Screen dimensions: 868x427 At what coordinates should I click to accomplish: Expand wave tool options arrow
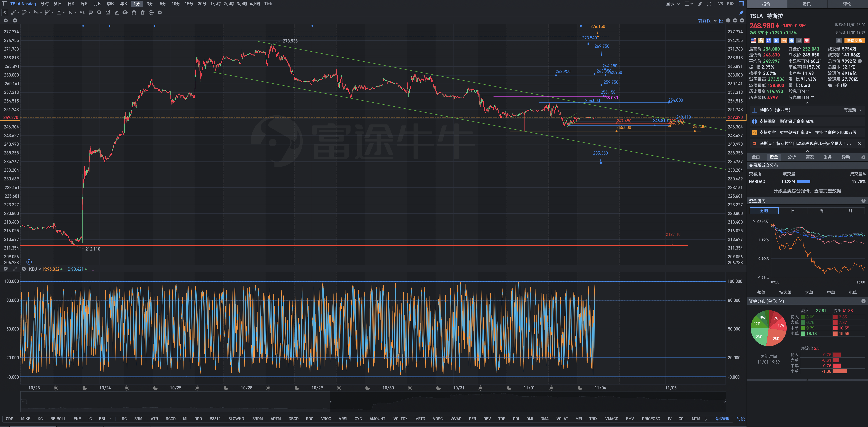click(x=41, y=13)
